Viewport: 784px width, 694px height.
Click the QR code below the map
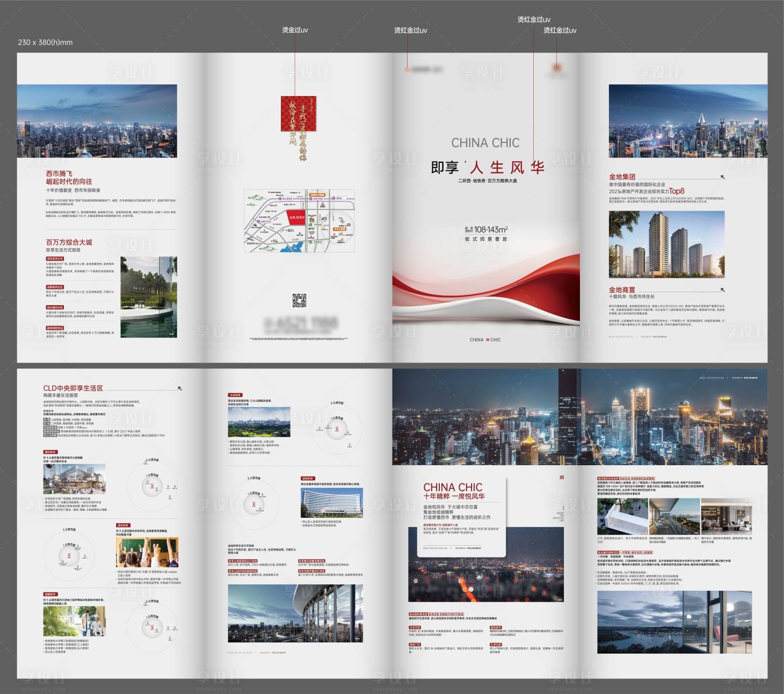(299, 300)
